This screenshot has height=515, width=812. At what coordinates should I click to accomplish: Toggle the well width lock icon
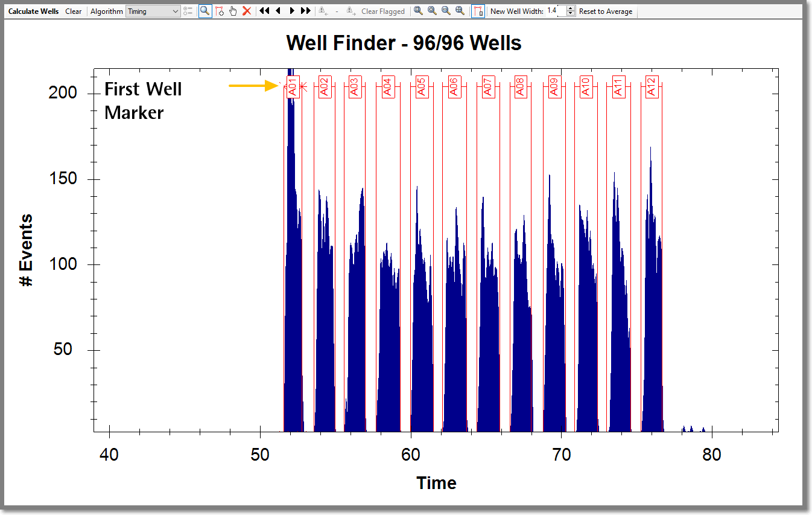[477, 10]
